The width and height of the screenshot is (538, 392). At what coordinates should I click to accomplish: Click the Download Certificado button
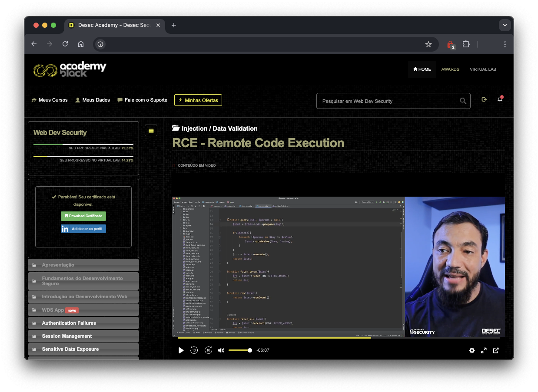[x=83, y=216]
